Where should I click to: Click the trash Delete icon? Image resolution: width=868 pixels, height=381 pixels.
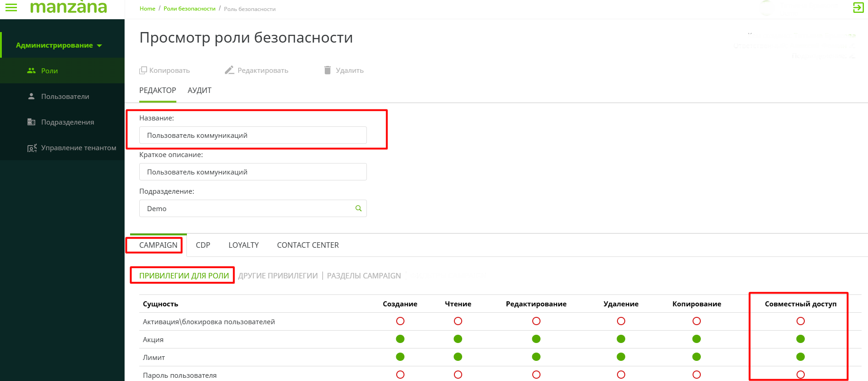[328, 70]
